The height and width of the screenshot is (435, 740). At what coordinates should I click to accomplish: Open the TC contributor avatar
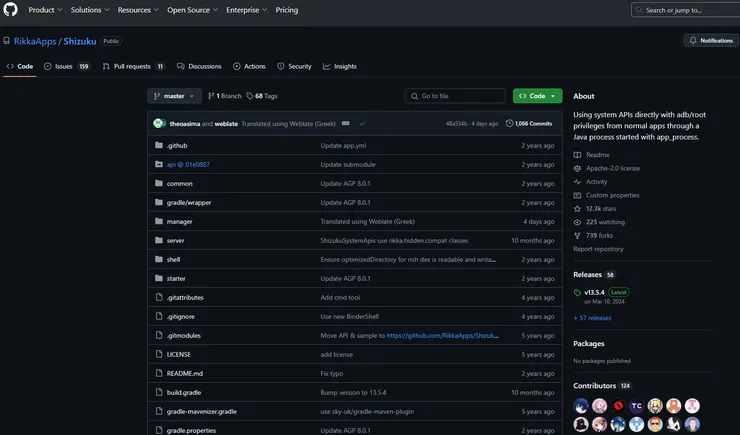pos(636,406)
